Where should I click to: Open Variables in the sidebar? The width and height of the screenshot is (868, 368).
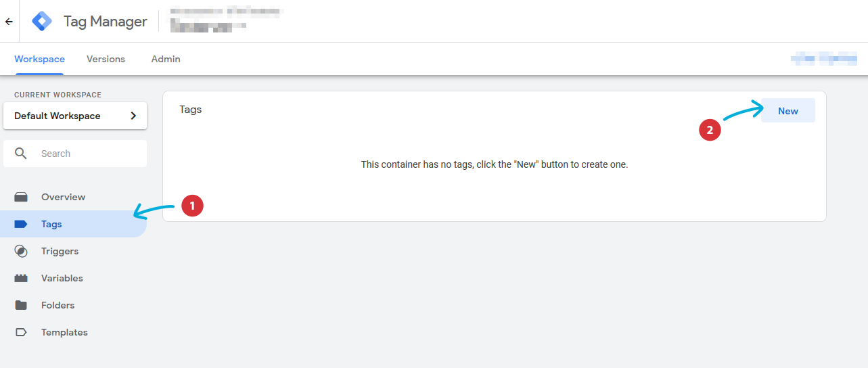point(73,278)
